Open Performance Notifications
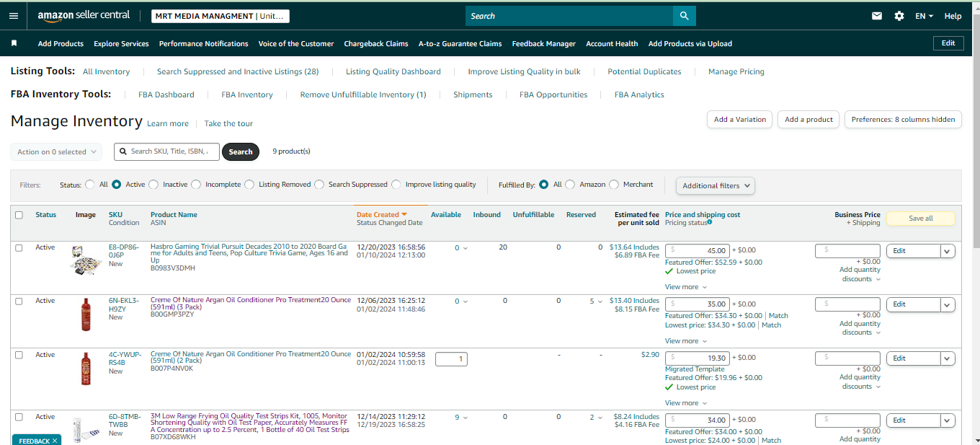This screenshot has height=445, width=980. coord(204,43)
